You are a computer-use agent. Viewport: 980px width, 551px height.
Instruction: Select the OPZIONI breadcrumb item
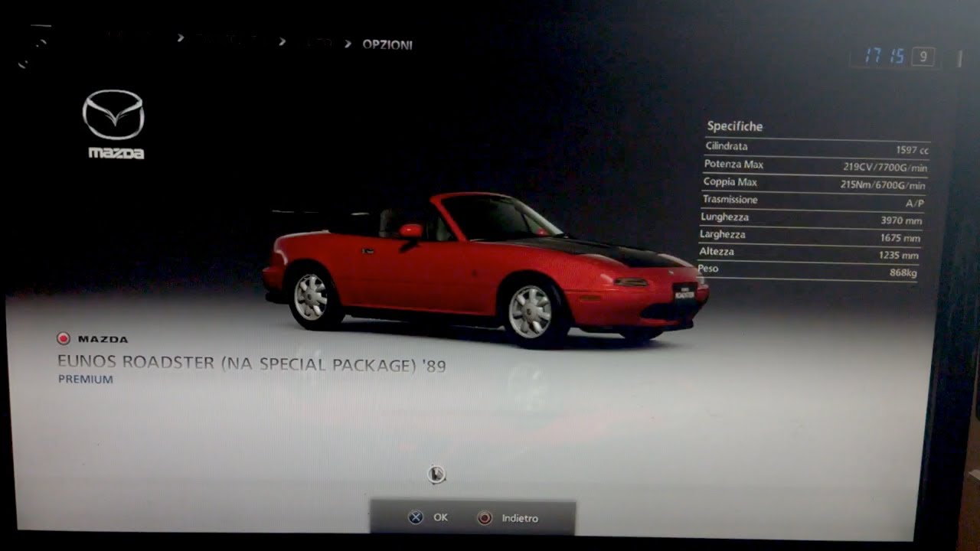coord(387,44)
